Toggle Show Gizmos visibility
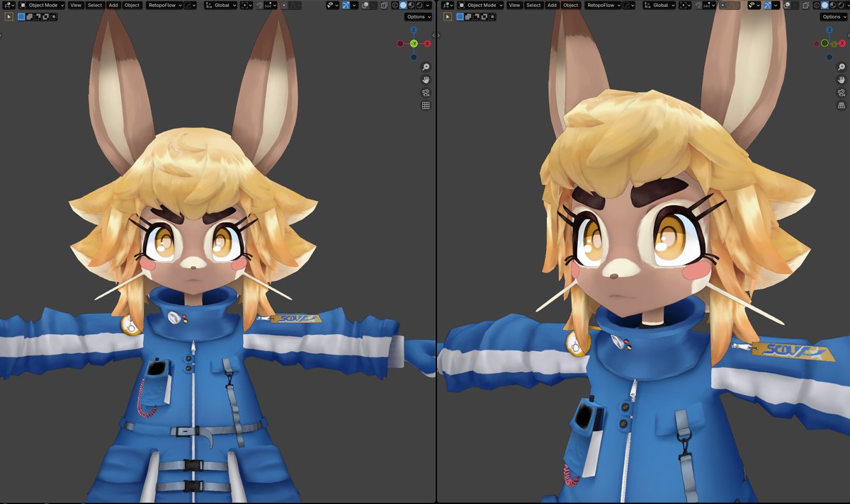The height and width of the screenshot is (504, 850). [x=346, y=5]
